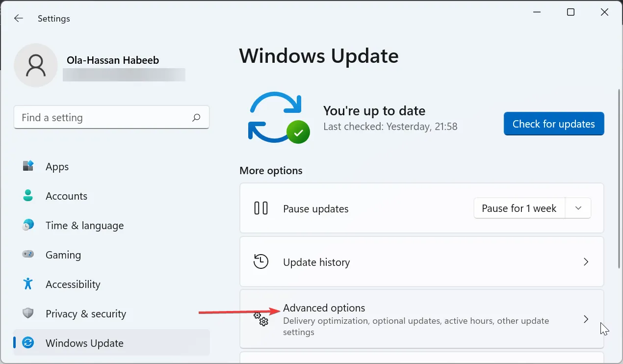Click the More options heading
Image resolution: width=623 pixels, height=364 pixels.
click(x=271, y=171)
